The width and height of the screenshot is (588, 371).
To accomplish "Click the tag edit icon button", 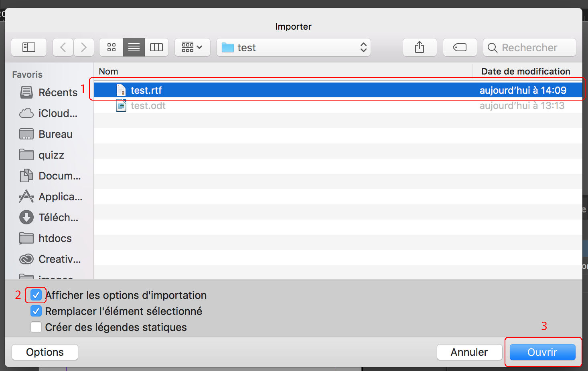I will click(x=460, y=47).
